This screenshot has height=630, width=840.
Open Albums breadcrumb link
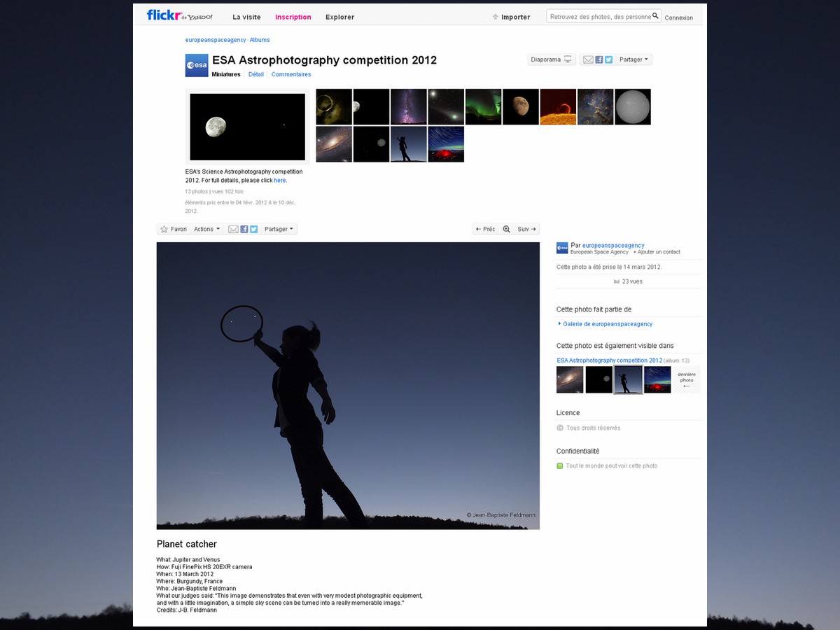260,40
